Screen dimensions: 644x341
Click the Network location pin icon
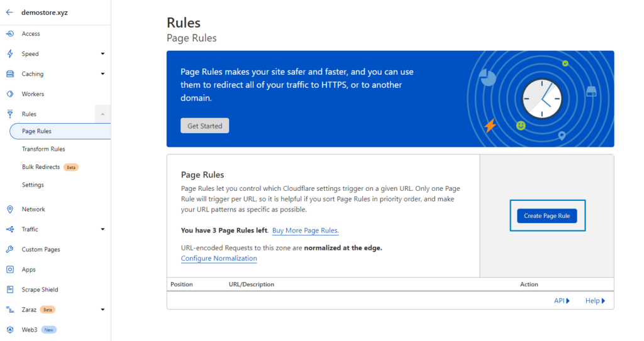tap(10, 209)
